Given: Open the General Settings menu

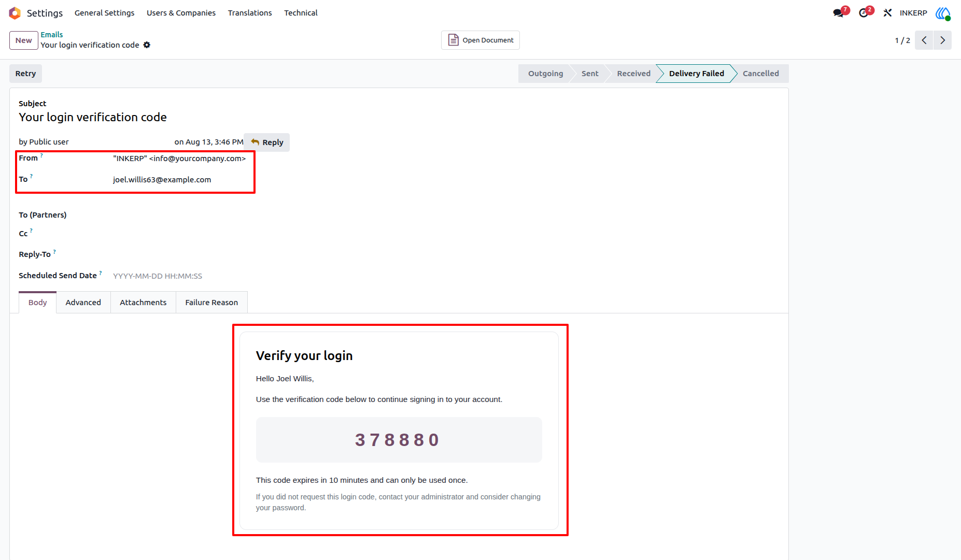Looking at the screenshot, I should pyautogui.click(x=105, y=13).
